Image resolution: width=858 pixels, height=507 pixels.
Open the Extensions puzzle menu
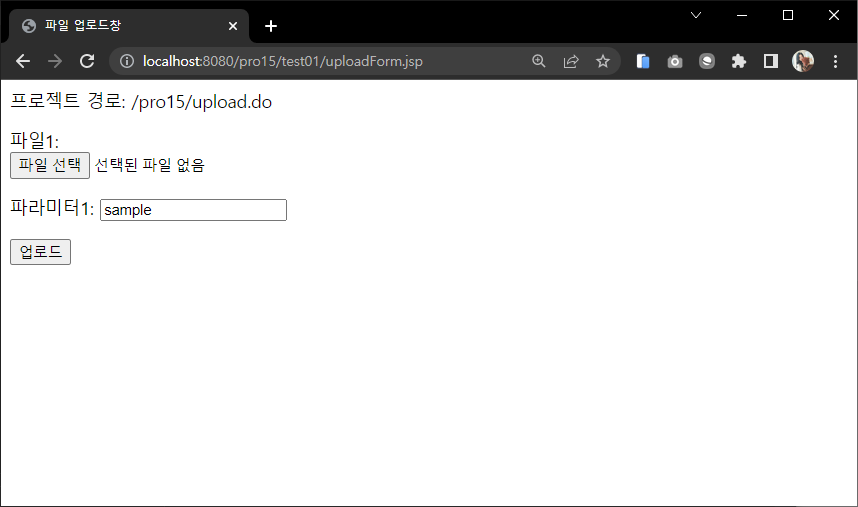click(x=739, y=61)
